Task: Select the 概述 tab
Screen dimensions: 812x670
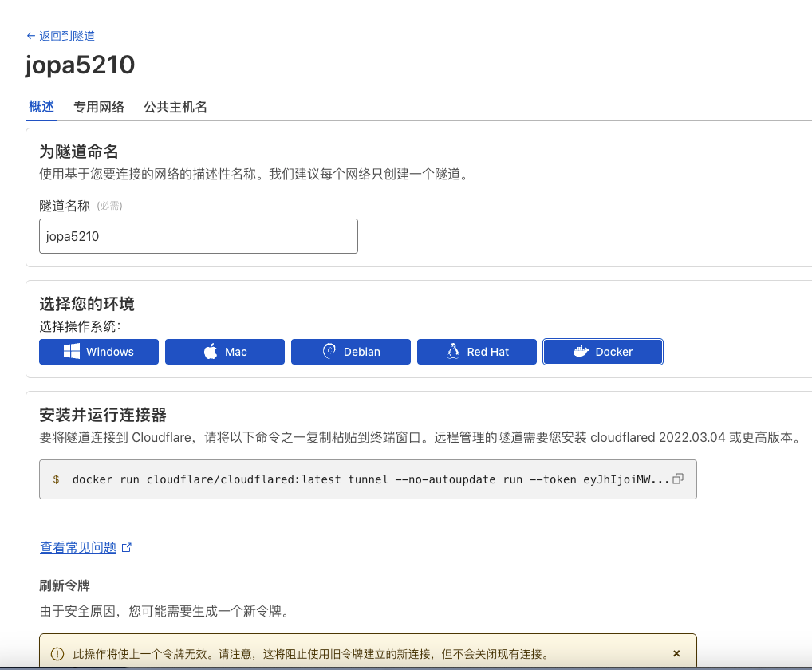Action: click(x=41, y=107)
